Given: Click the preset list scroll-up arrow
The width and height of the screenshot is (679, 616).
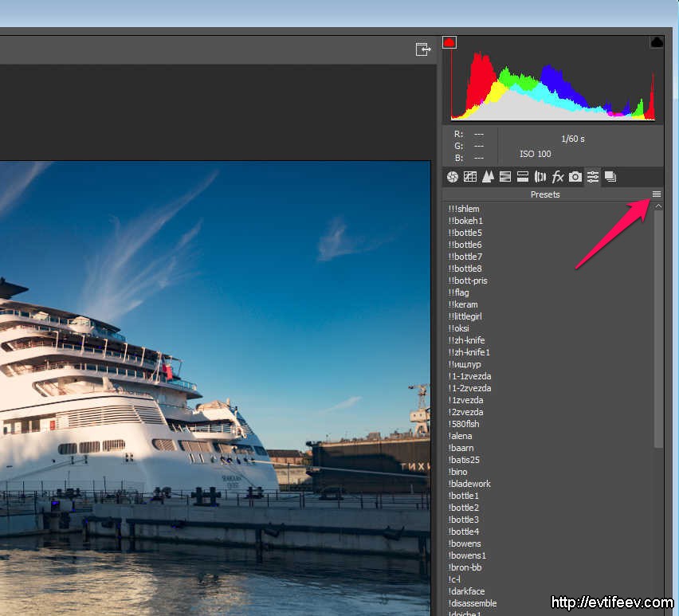Looking at the screenshot, I should (658, 206).
